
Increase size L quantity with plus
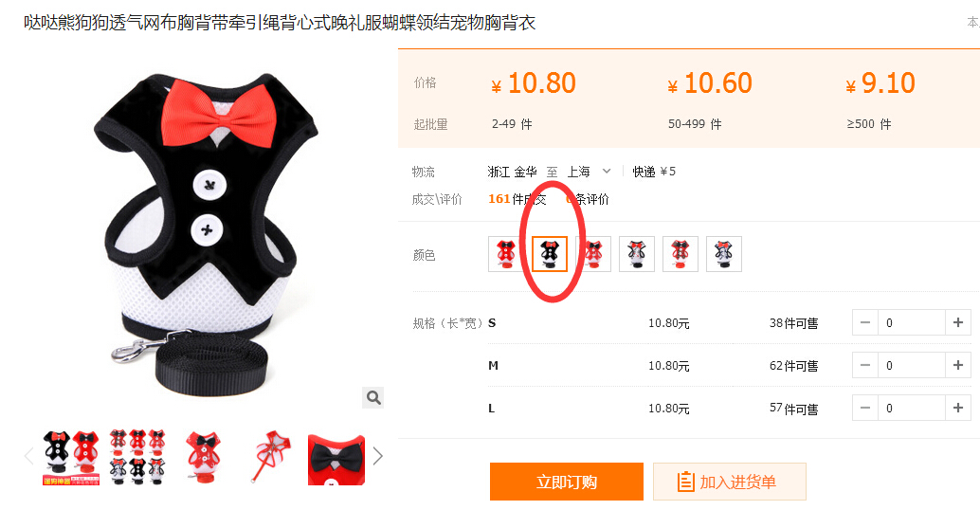pyautogui.click(x=957, y=408)
